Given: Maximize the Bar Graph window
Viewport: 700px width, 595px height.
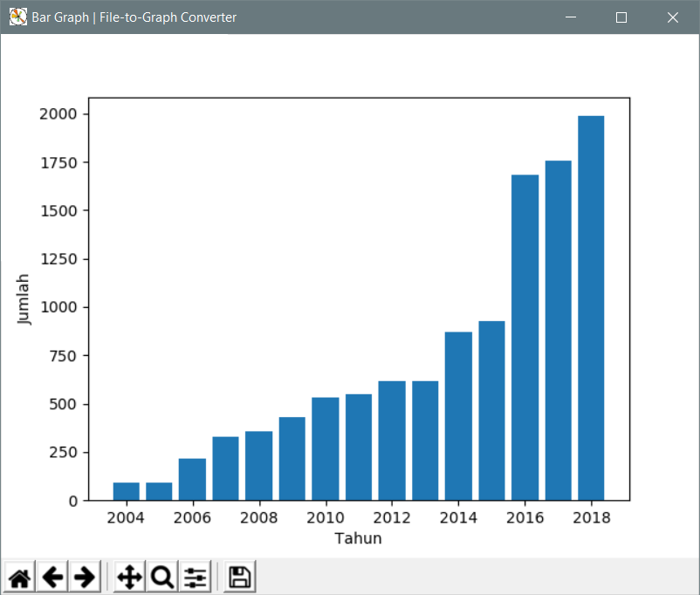Looking at the screenshot, I should point(621,17).
